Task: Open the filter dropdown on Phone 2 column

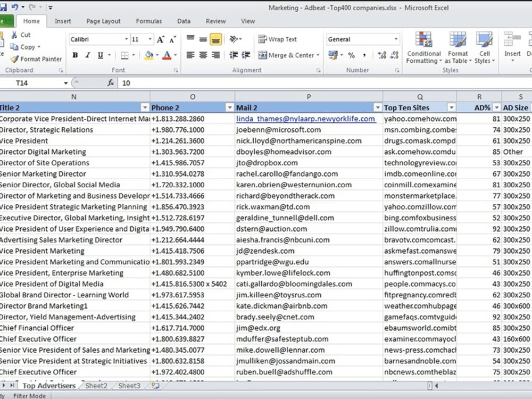Action: (229, 107)
